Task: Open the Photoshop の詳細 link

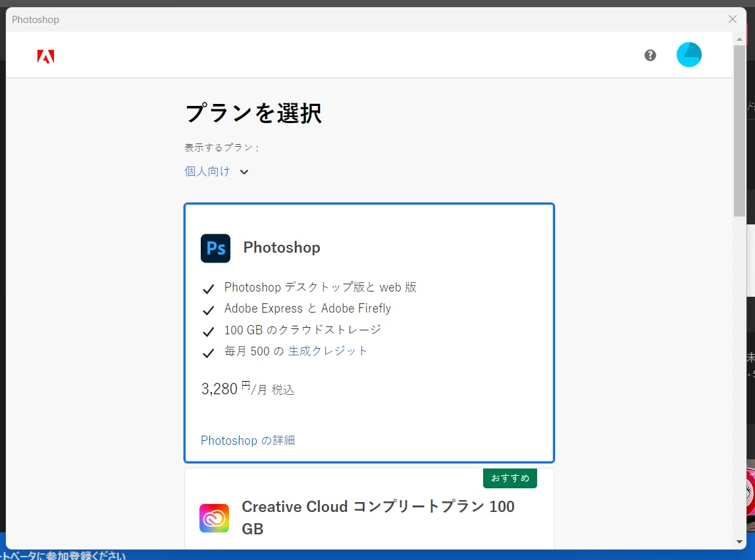Action: tap(247, 441)
